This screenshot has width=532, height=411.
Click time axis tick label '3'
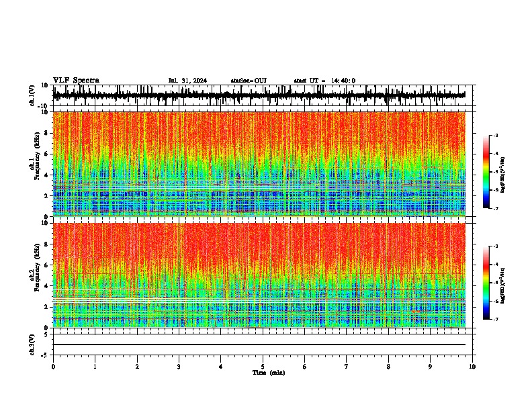click(179, 367)
